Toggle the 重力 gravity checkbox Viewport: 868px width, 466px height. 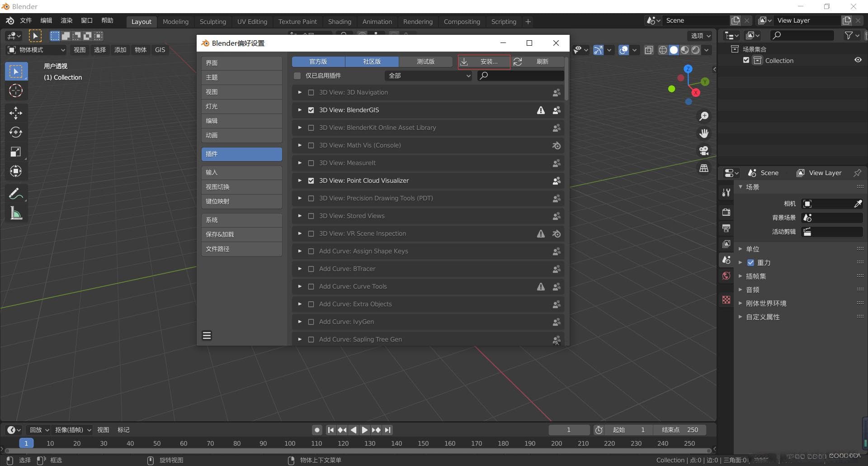pyautogui.click(x=751, y=262)
